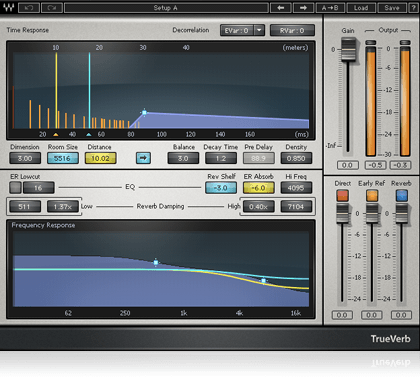Click yellow distance marker triangle on timeline
Image resolution: width=420 pixels, height=381 pixels.
[56, 135]
